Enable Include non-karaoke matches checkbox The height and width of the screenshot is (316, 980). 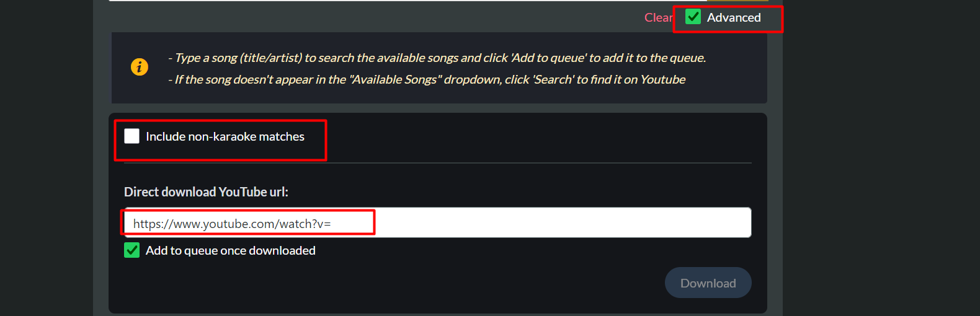click(x=132, y=136)
